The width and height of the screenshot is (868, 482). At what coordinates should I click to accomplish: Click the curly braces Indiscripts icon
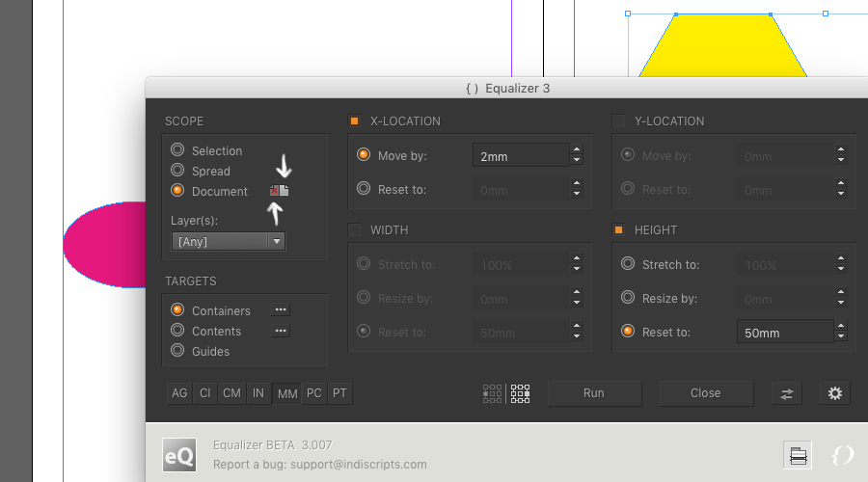click(842, 454)
